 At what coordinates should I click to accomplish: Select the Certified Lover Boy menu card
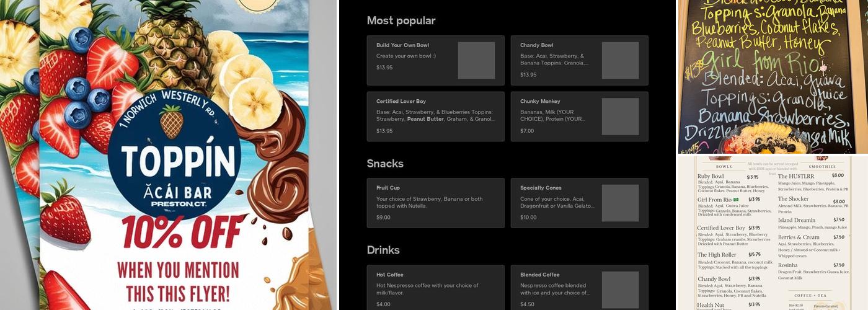tap(435, 117)
